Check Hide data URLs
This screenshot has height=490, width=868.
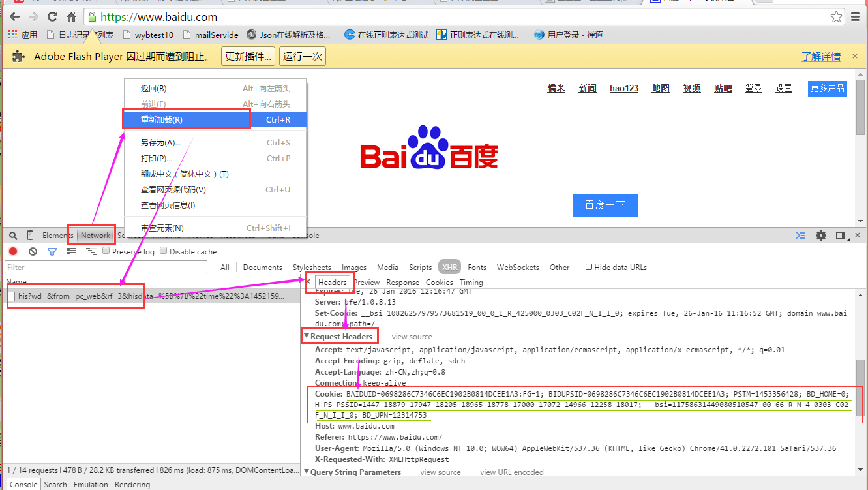[589, 267]
